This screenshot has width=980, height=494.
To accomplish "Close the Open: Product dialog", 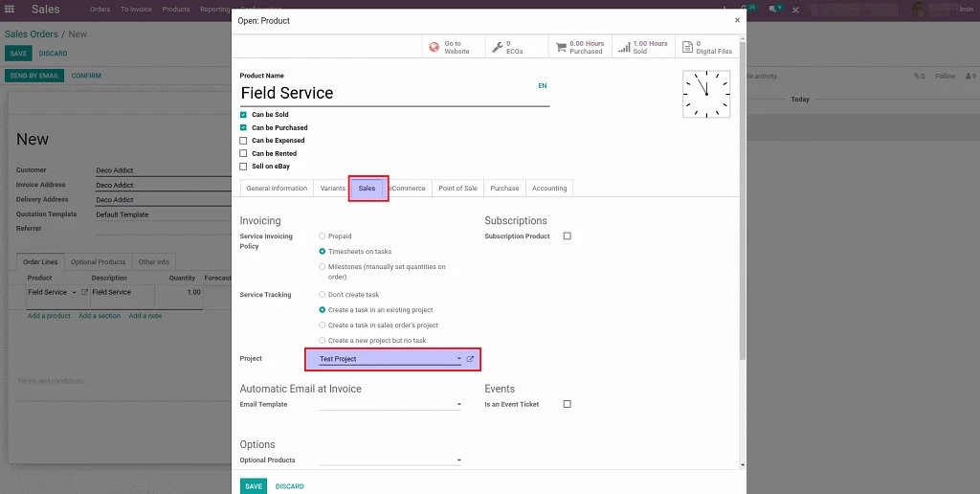I will (737, 20).
